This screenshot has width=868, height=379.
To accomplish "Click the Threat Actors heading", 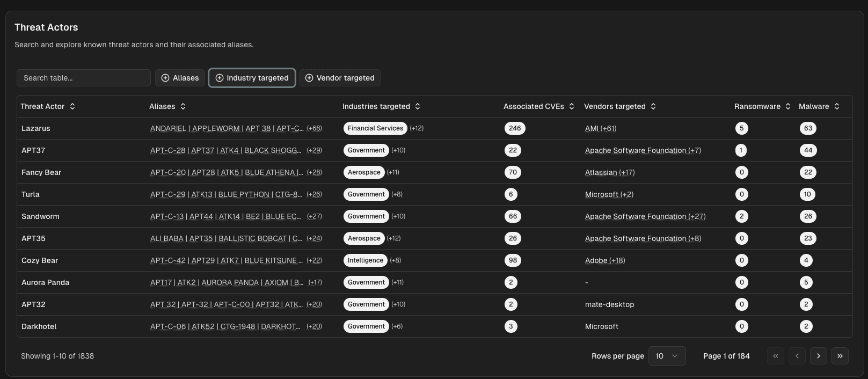I will click(46, 27).
